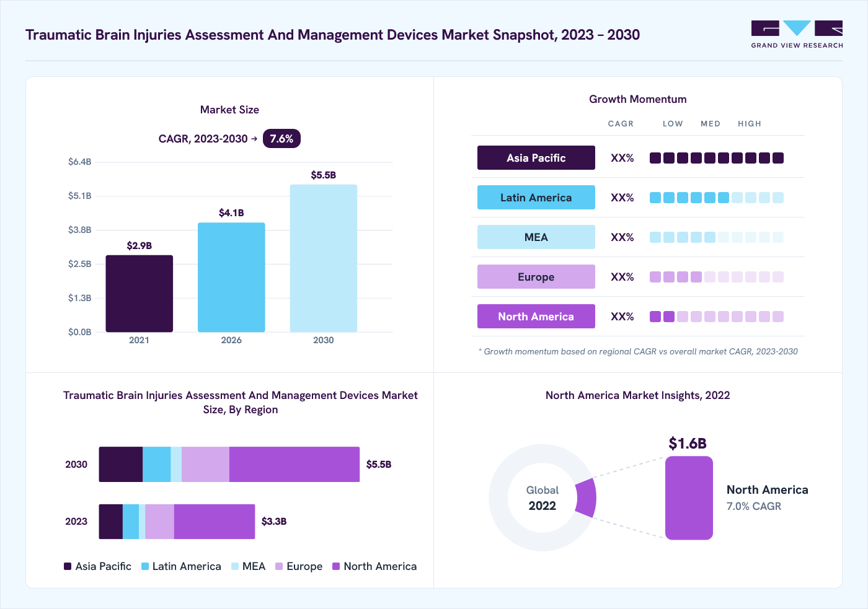Click the 2030 light blue bar
The width and height of the screenshot is (868, 609).
(x=324, y=258)
